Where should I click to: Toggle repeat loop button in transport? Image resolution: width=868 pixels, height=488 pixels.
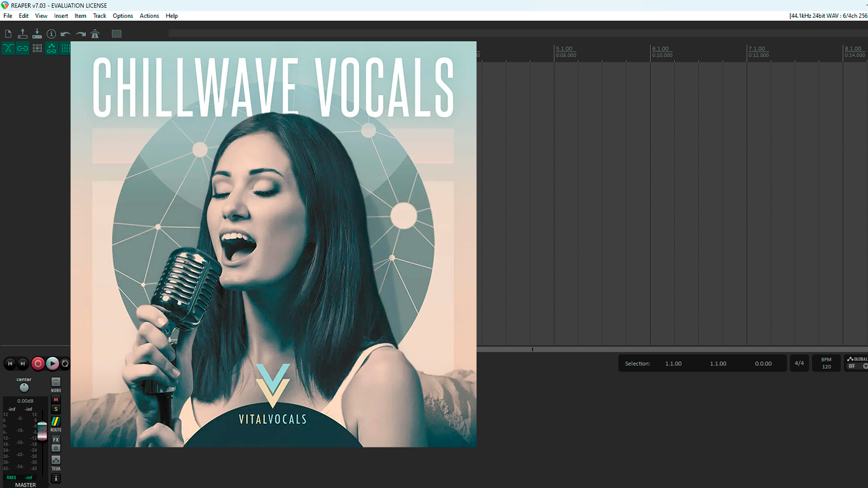coord(65,363)
